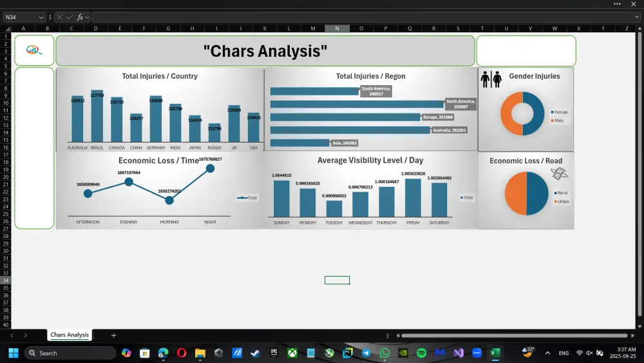Click the horizontal scrollbar thumb

(x=514, y=336)
